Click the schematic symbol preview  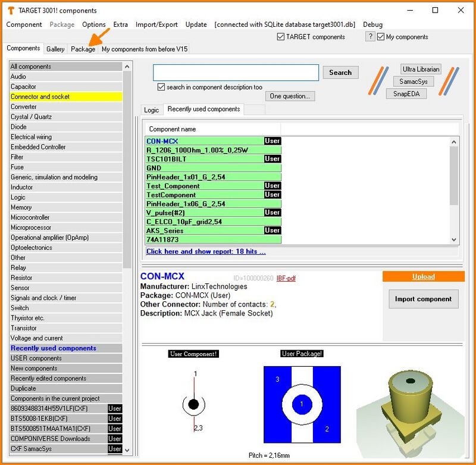click(x=194, y=401)
